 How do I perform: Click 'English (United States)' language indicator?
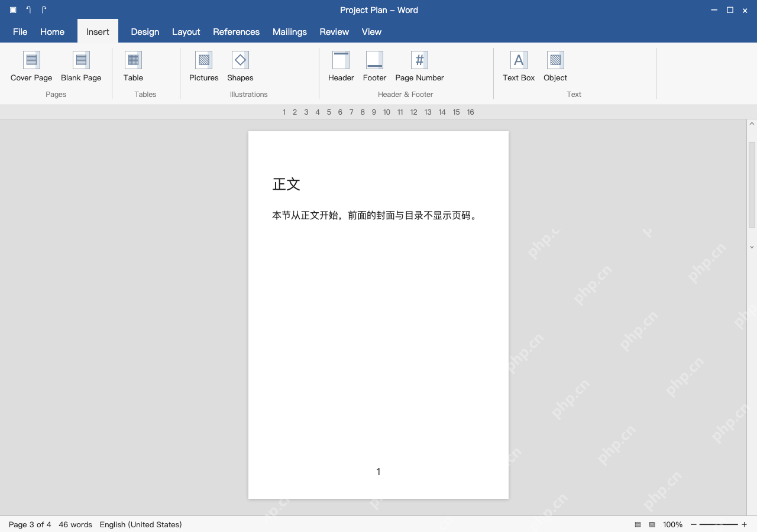(x=141, y=524)
